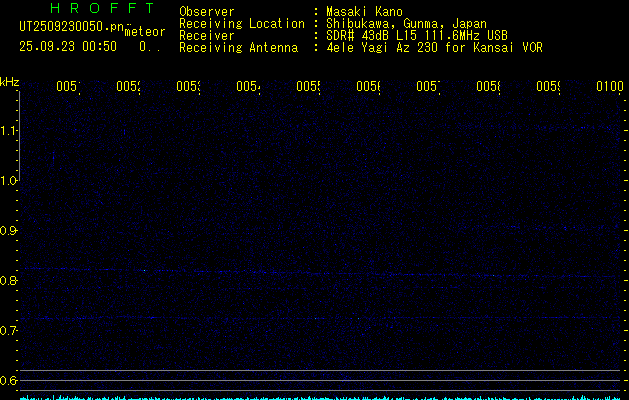Click the date 25.09.23 00:50 timestamp

click(68, 46)
